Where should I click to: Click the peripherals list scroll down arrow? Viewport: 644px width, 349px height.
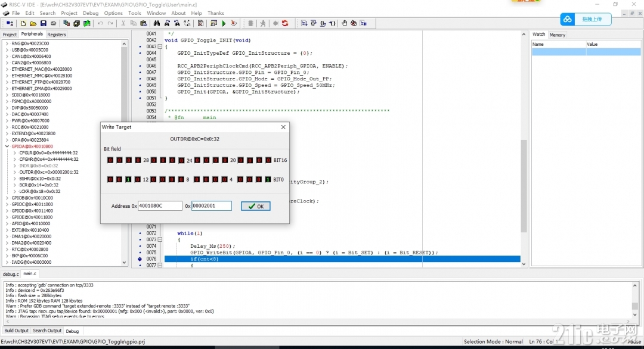[x=124, y=263]
